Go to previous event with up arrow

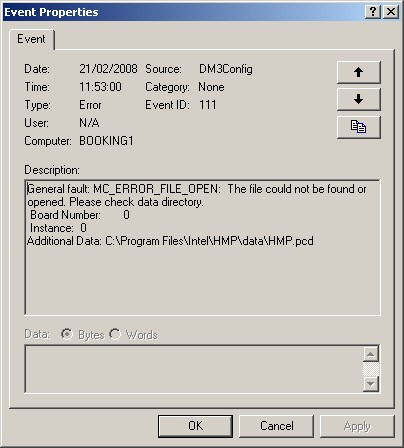tap(359, 72)
